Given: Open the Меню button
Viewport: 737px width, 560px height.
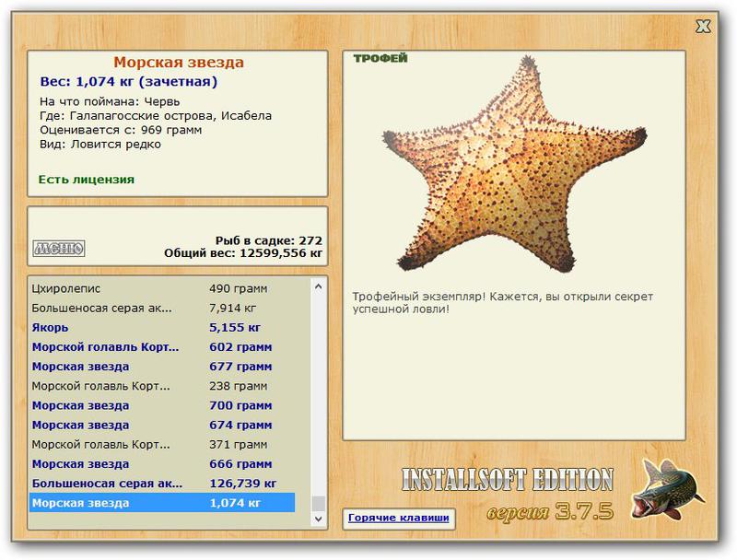Looking at the screenshot, I should [x=59, y=248].
